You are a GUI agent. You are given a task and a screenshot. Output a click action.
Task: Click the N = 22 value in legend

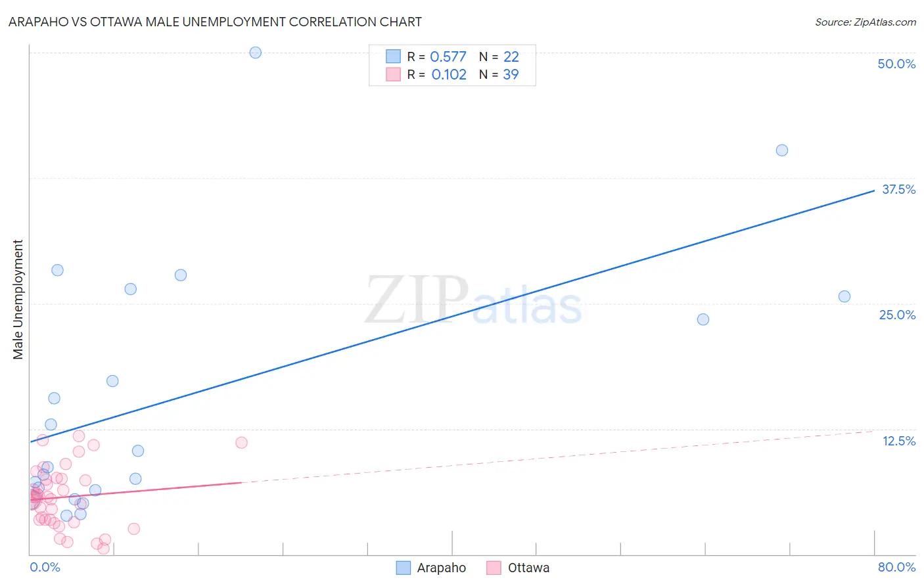click(499, 56)
